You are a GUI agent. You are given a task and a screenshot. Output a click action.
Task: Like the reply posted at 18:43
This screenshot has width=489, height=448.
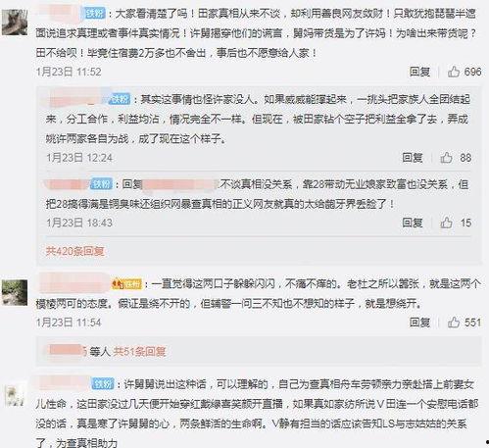click(446, 223)
